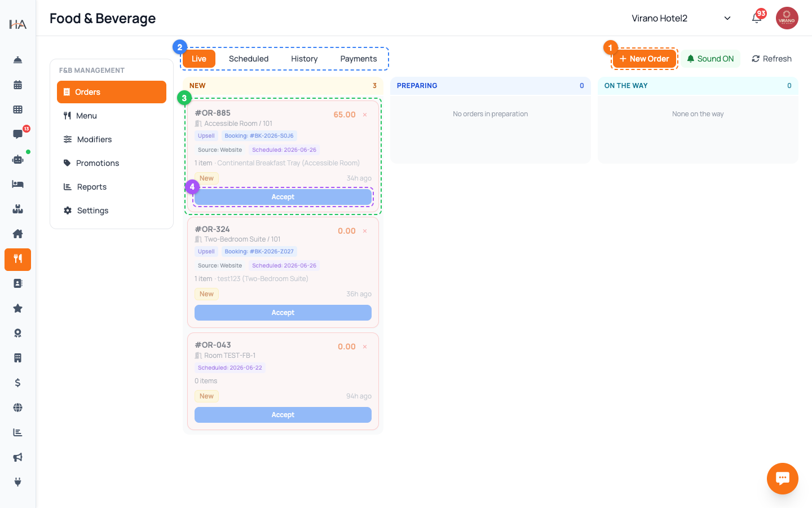Open Settings in F&B Management sidebar
The width and height of the screenshot is (812, 508).
coord(112,211)
